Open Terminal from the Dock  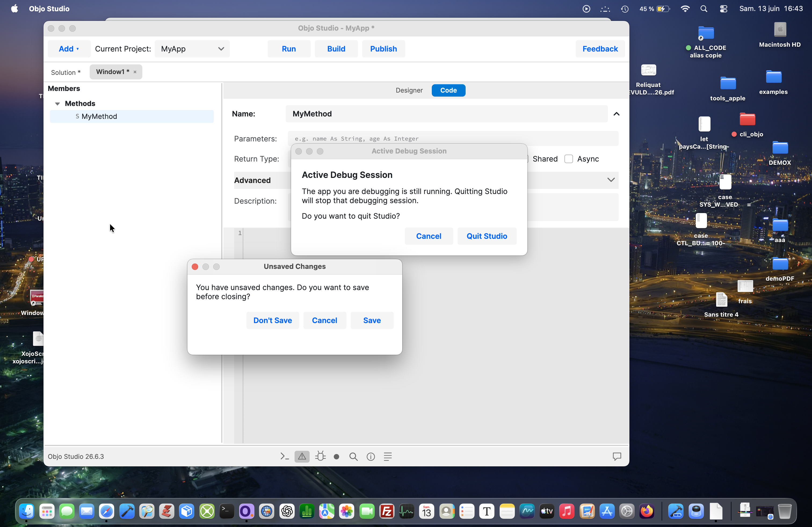pos(227,511)
